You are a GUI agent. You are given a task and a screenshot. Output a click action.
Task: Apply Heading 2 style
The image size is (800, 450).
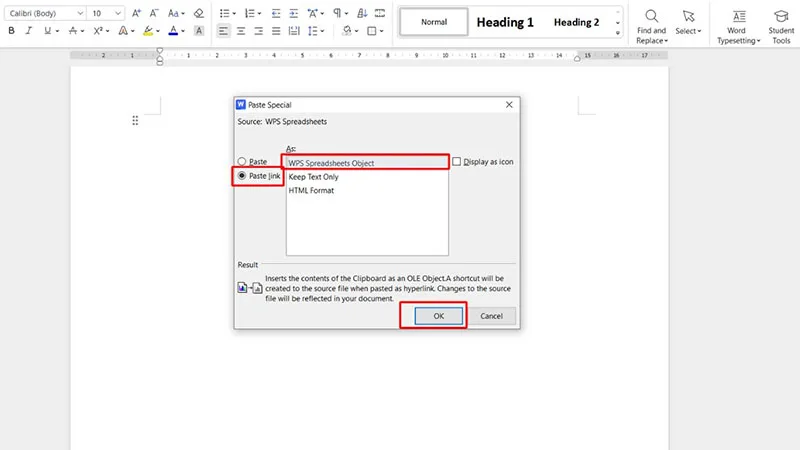pos(577,22)
